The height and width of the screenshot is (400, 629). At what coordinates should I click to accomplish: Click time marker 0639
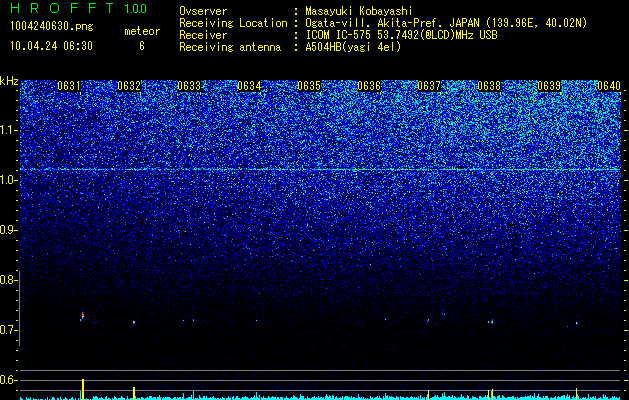[549, 86]
